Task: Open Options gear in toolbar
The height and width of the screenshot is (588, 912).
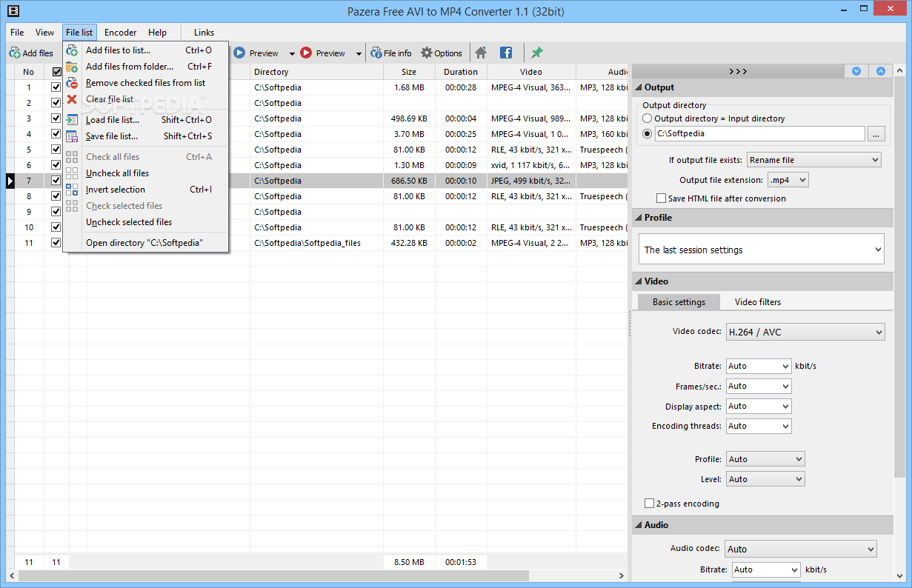Action: pyautogui.click(x=442, y=53)
